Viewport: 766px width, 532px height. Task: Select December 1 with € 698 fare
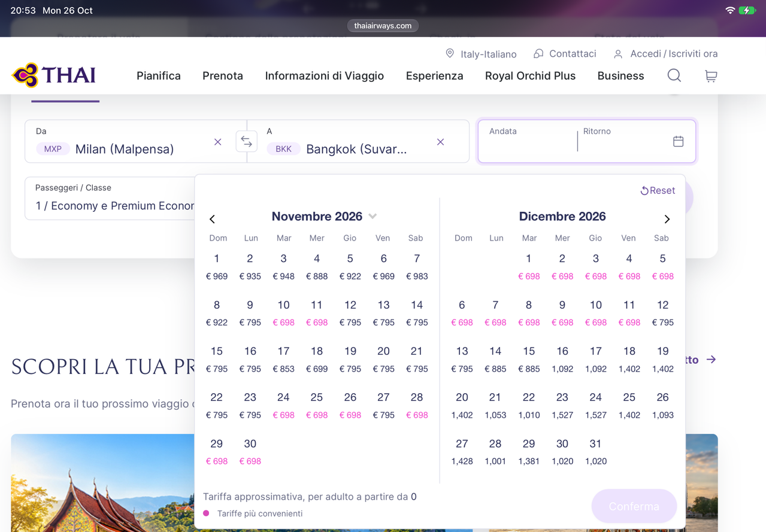click(529, 267)
